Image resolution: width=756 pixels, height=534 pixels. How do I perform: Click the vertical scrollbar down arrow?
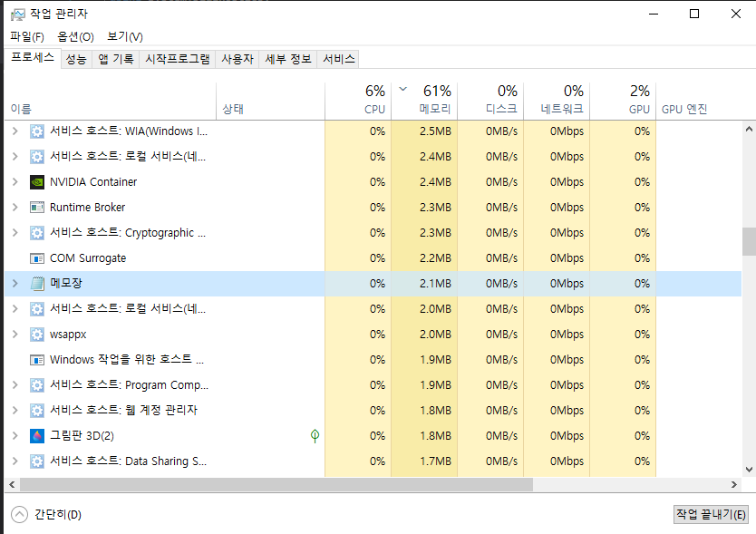click(749, 470)
